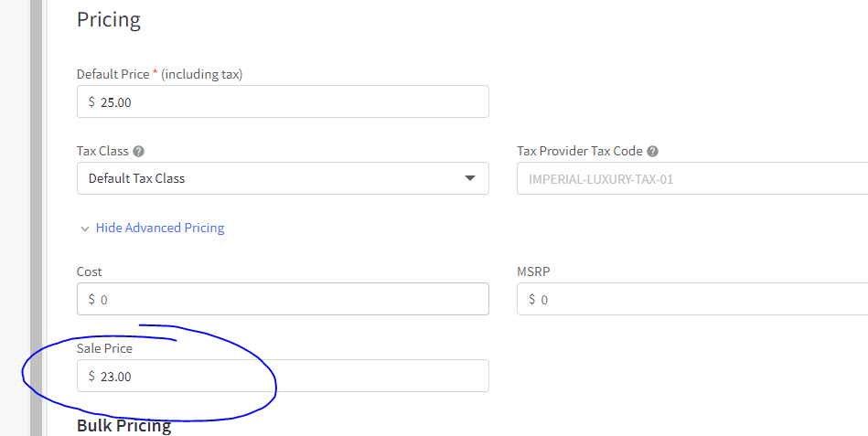
Task: Focus the Sale Price field showing 23.00
Action: click(293, 376)
